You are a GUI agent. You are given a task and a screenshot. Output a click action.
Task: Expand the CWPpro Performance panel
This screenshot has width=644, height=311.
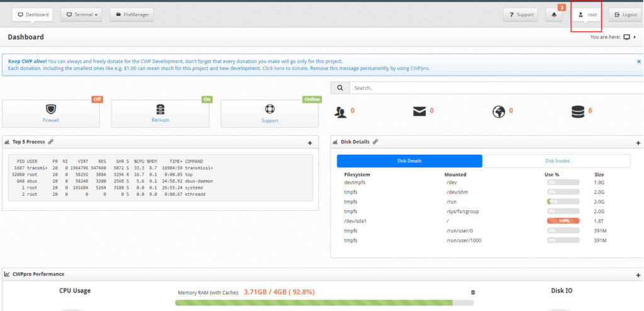click(638, 275)
